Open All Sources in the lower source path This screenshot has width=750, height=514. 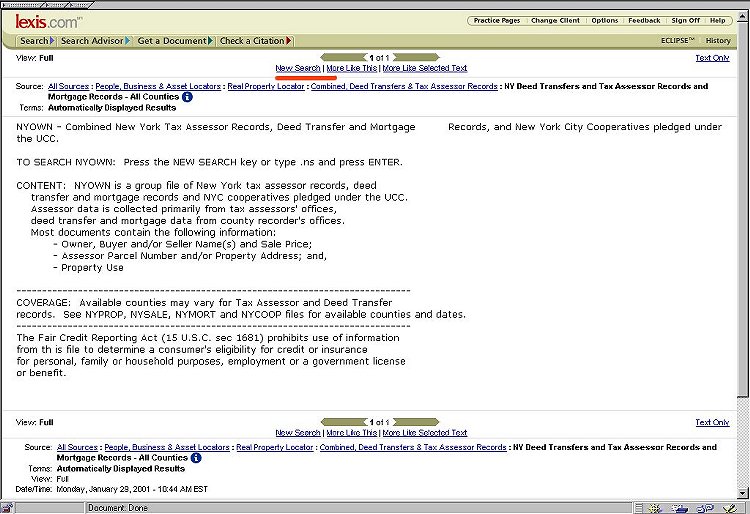(77, 448)
